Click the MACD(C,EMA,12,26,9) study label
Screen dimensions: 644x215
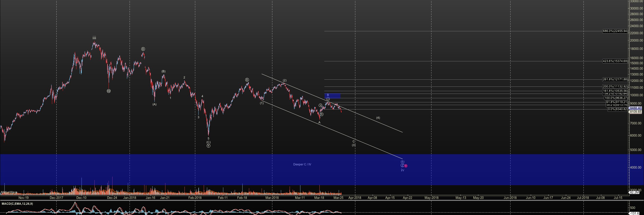click(x=17, y=204)
